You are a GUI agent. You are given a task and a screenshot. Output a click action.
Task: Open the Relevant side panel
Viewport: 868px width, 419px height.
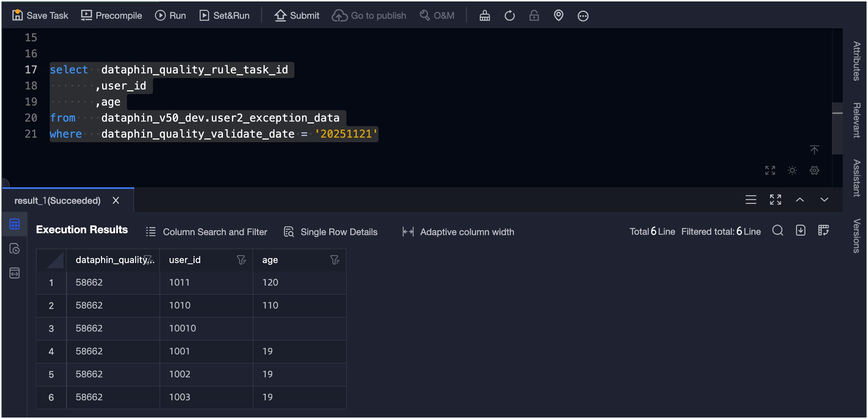pyautogui.click(x=857, y=120)
